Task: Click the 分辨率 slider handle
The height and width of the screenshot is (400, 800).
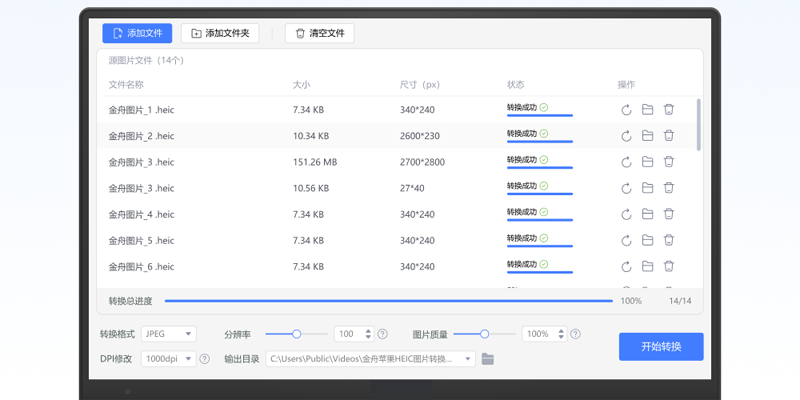Action: click(x=297, y=334)
